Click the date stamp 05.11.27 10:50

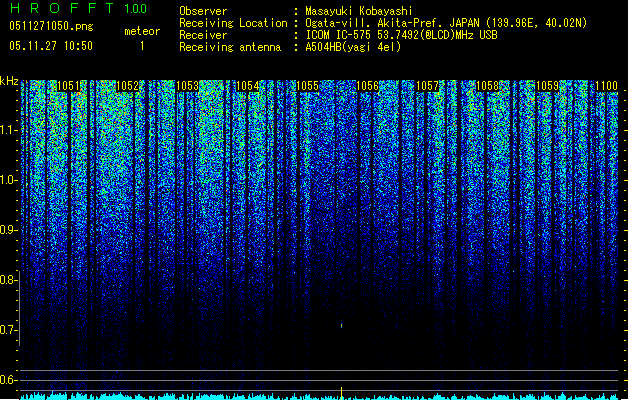pos(51,46)
